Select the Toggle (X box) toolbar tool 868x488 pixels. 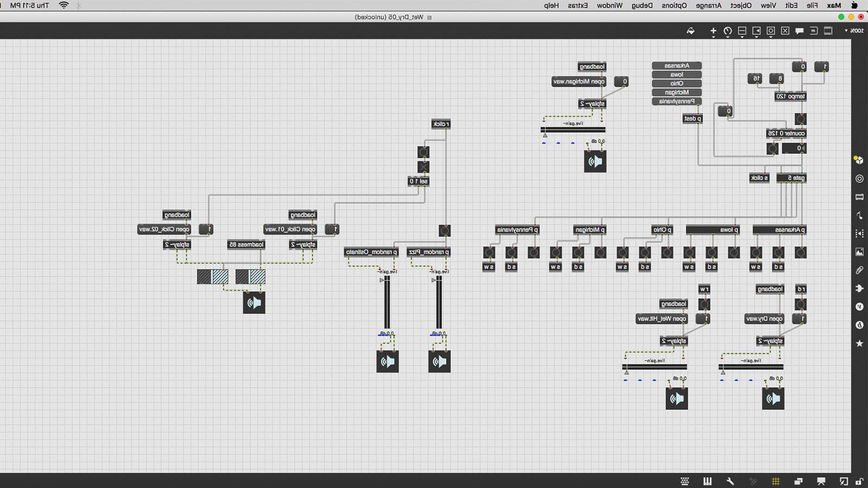pos(785,31)
